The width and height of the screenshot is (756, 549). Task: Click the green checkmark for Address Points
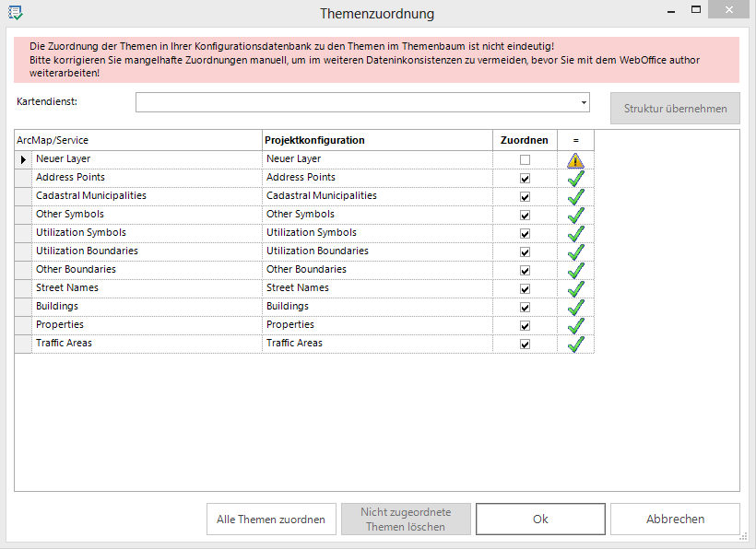[575, 178]
